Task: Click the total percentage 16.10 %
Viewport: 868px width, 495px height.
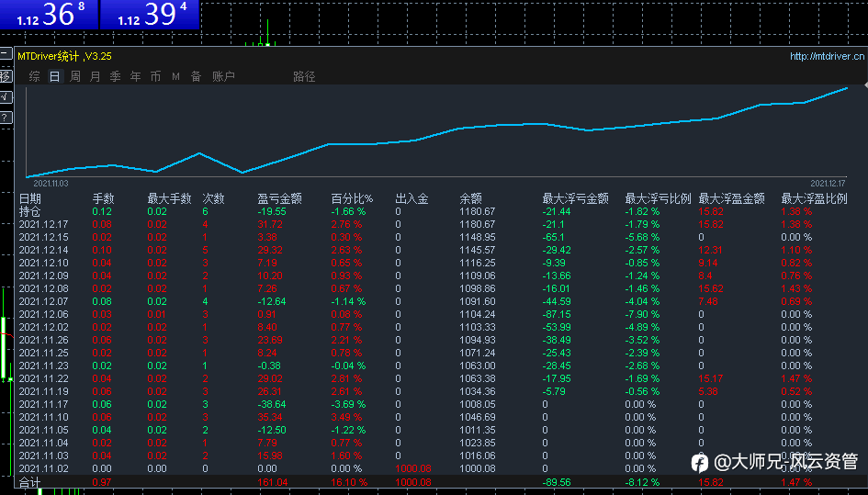Action: pyautogui.click(x=349, y=482)
